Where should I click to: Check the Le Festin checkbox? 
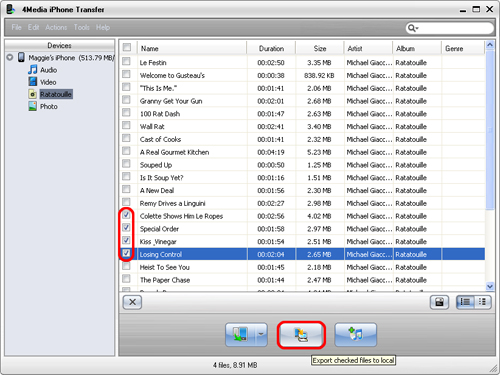point(126,61)
